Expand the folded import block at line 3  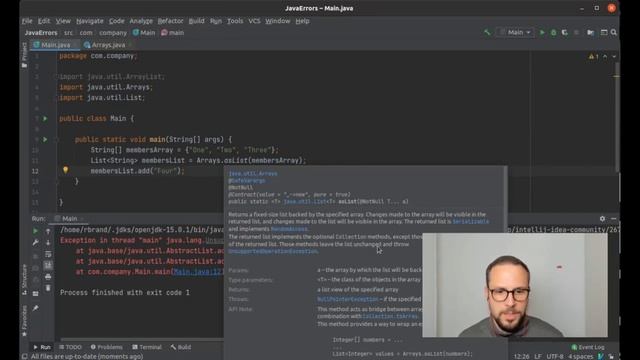[57, 76]
